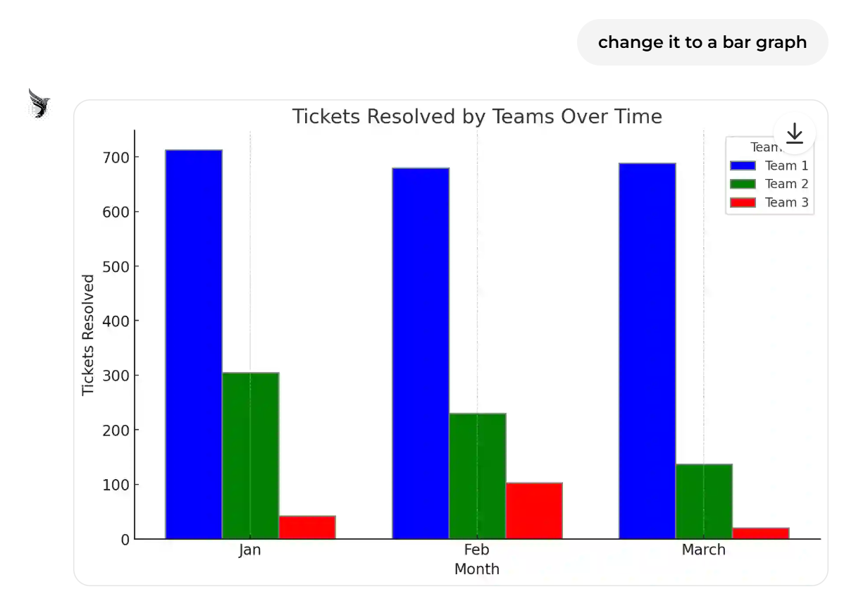
Task: Click the bird logo avatar
Action: tap(39, 103)
